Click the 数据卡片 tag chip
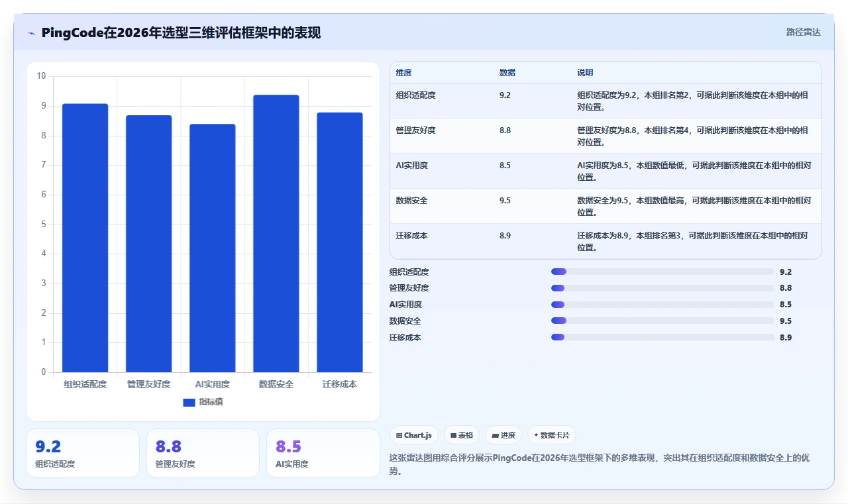The width and height of the screenshot is (848, 504). pos(552,435)
